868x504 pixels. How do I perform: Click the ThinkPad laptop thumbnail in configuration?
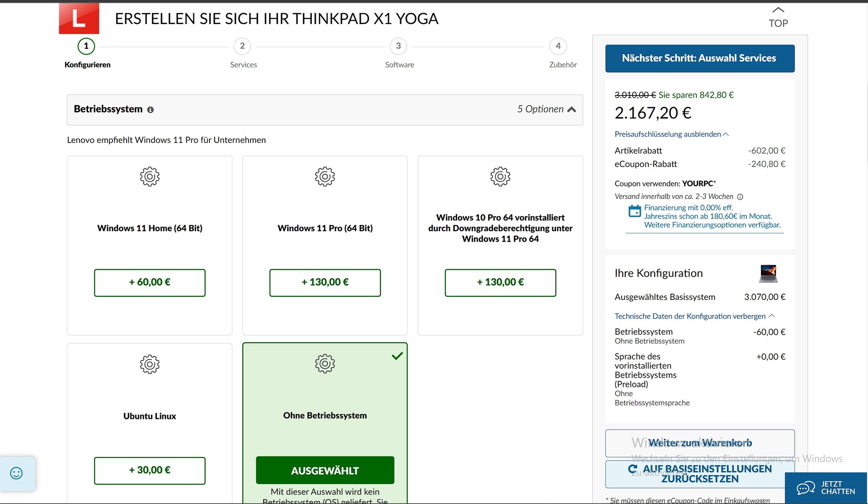pyautogui.click(x=768, y=274)
